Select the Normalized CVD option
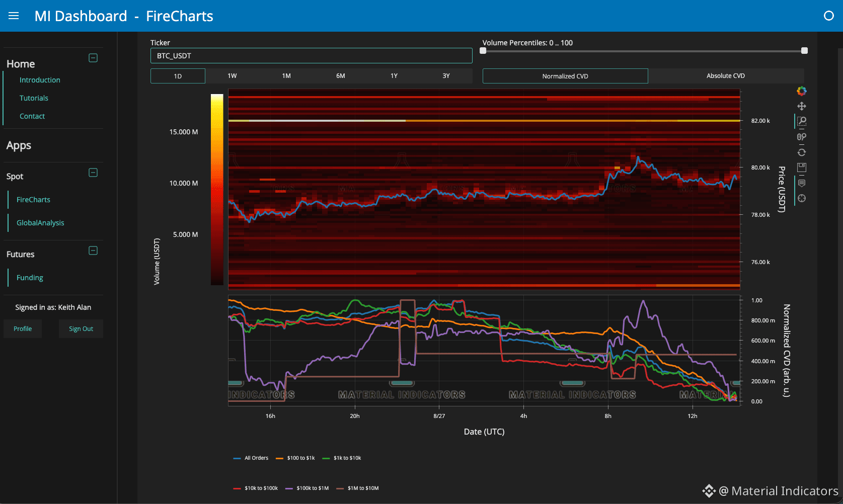 [565, 76]
